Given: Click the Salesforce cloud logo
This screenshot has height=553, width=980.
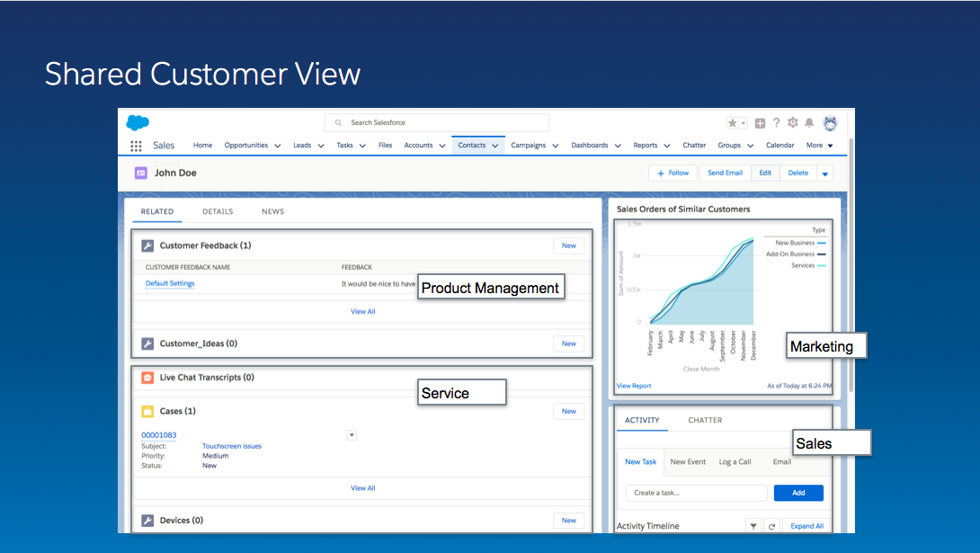Looking at the screenshot, I should [x=138, y=123].
